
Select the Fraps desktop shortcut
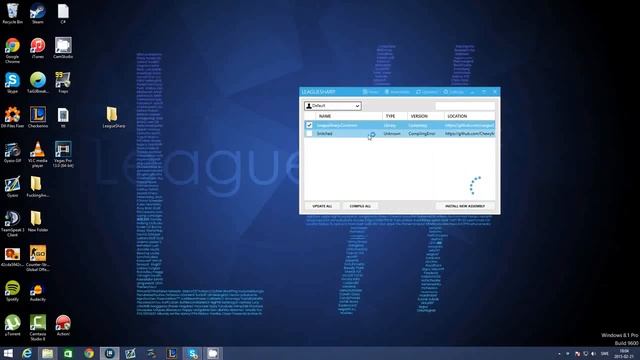(x=63, y=82)
